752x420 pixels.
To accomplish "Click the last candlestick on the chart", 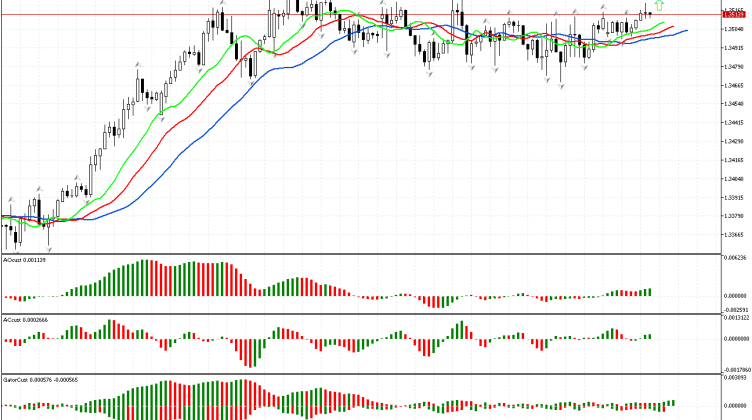I will pos(649,13).
